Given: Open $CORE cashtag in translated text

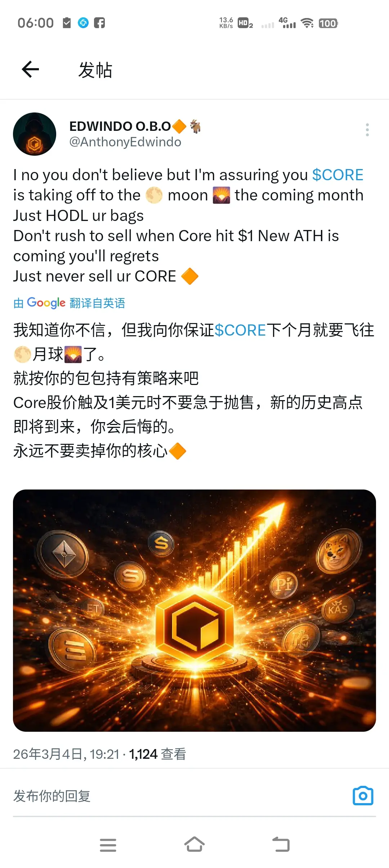Looking at the screenshot, I should pyautogui.click(x=240, y=330).
